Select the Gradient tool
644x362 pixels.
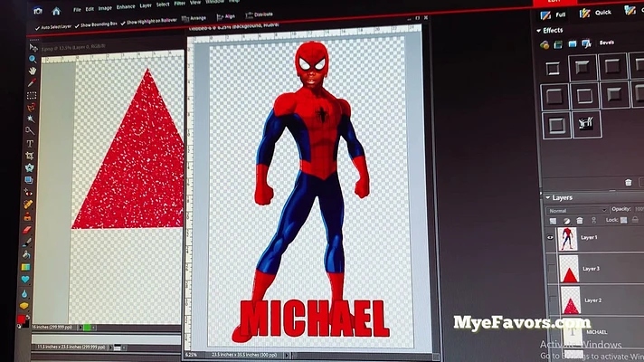pos(26,267)
